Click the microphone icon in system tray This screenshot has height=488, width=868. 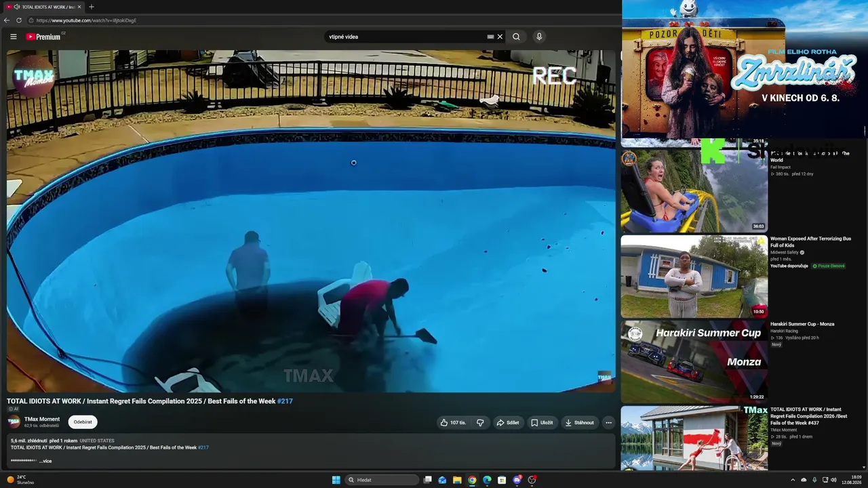click(814, 480)
